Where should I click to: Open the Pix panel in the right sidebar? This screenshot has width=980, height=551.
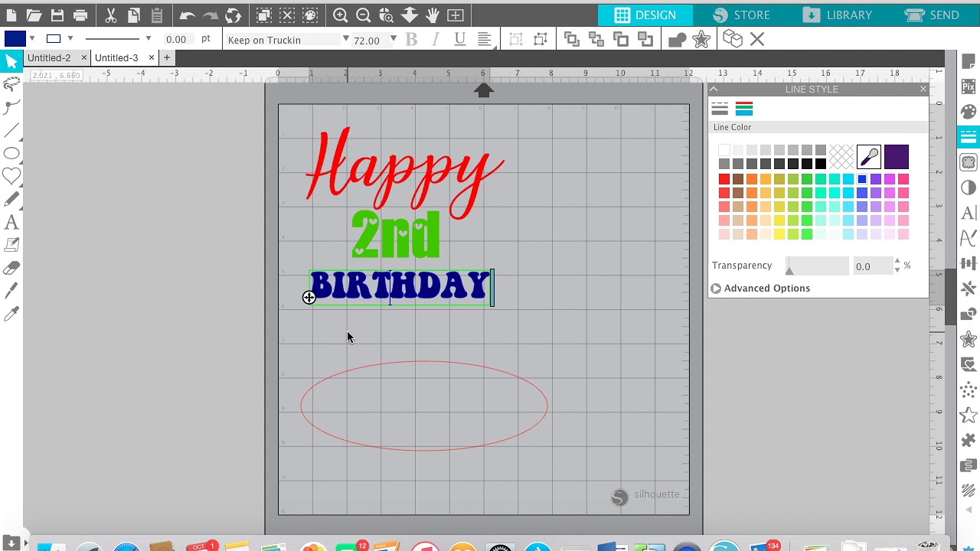pos(969,86)
